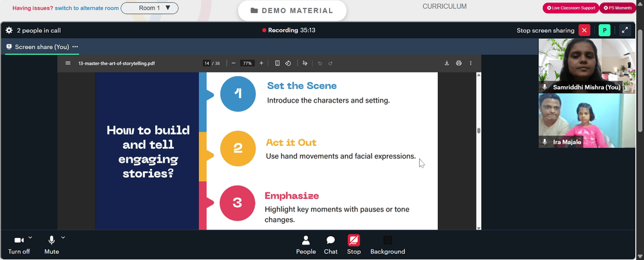The height and width of the screenshot is (260, 644).
Task: Click the 77% zoom level field
Action: click(x=247, y=63)
